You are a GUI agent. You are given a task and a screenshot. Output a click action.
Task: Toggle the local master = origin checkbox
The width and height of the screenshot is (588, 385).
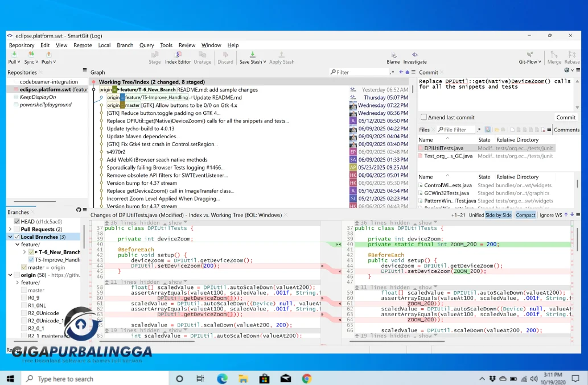[24, 267]
